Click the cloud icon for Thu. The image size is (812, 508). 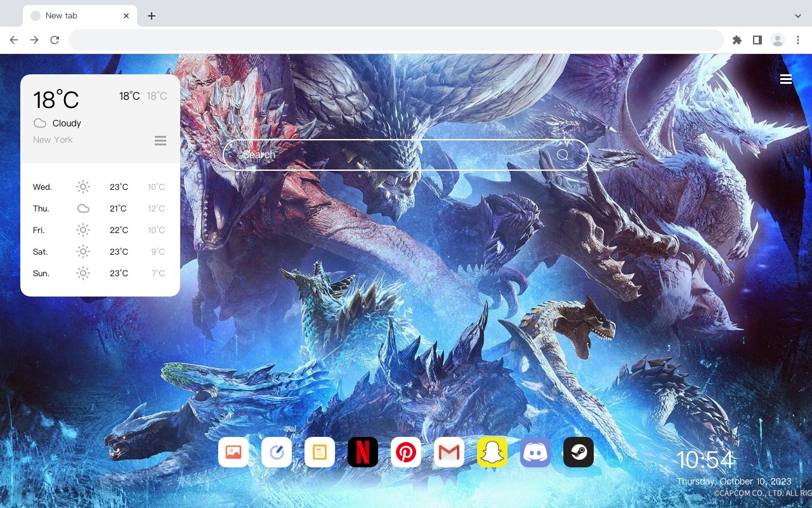coord(83,208)
